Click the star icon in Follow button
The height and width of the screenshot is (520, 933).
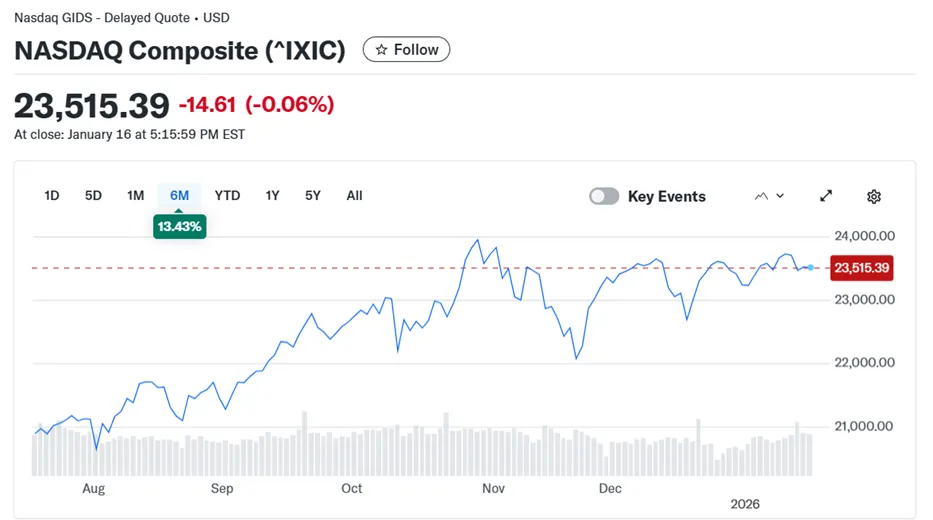point(381,50)
